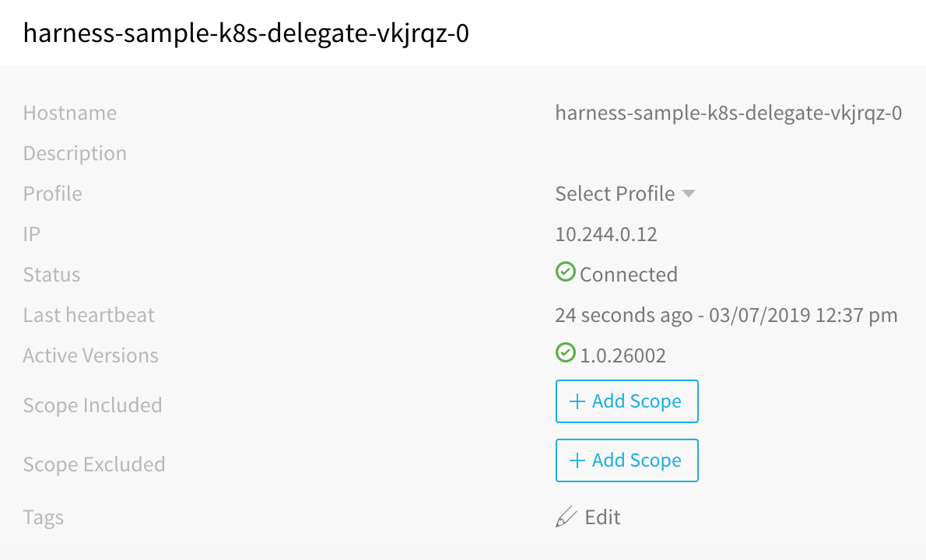Click the Hostname value text
The height and width of the screenshot is (560, 926).
pyautogui.click(x=728, y=113)
